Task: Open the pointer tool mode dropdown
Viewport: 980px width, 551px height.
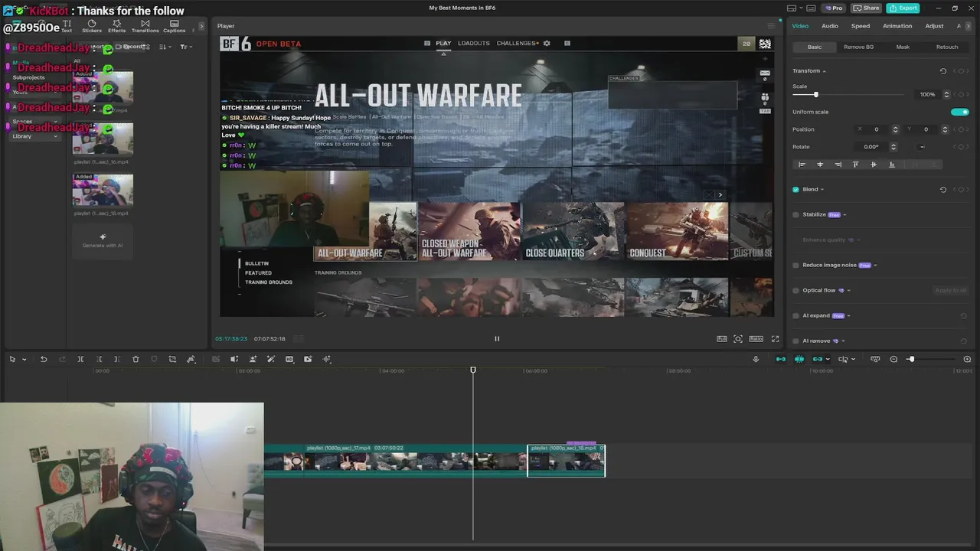Action: (24, 359)
